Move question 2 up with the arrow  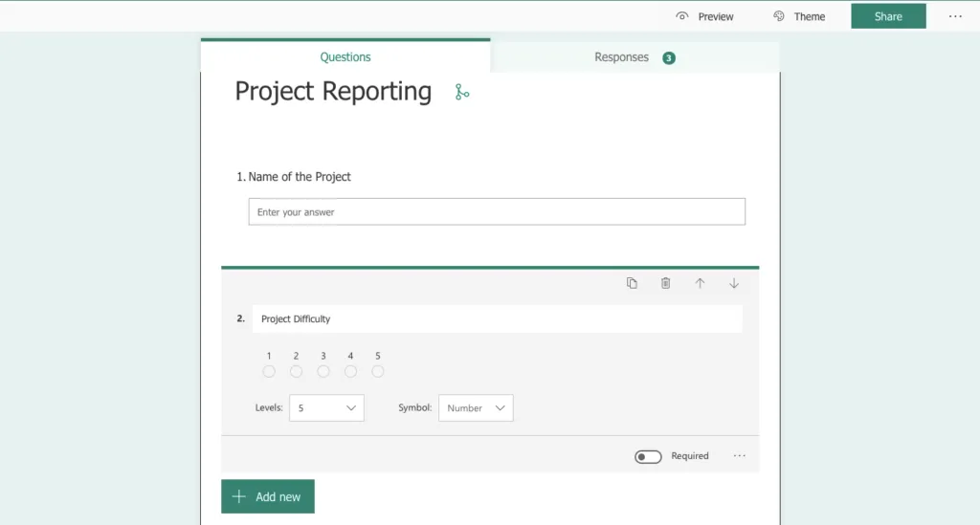click(x=700, y=283)
